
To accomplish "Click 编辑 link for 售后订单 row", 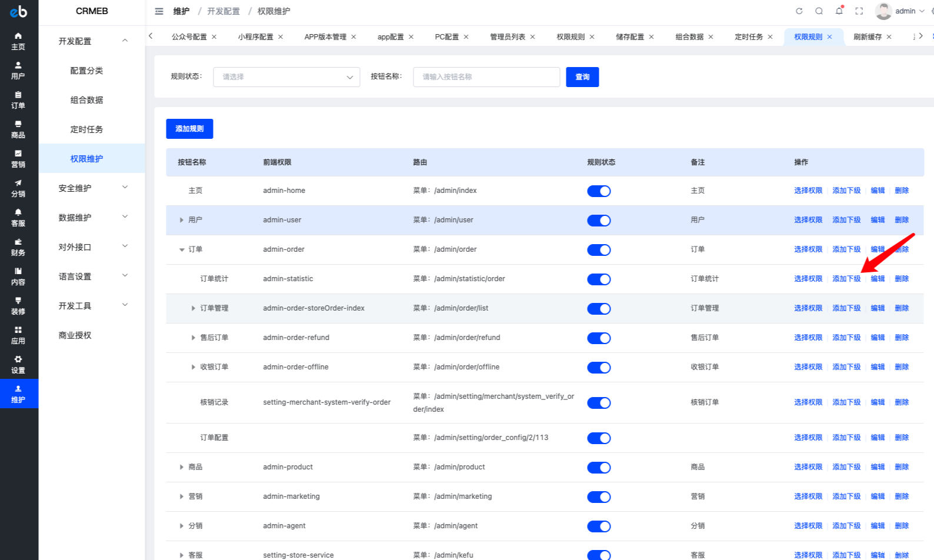I will tap(878, 338).
